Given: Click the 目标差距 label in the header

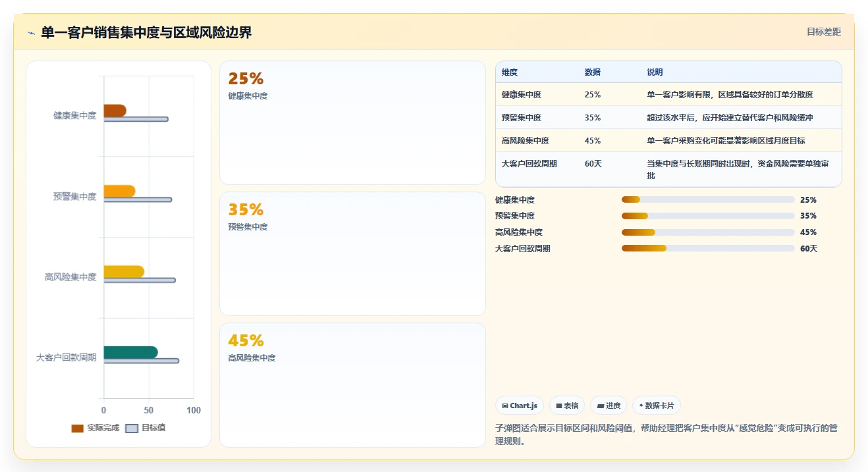Looking at the screenshot, I should coord(824,32).
